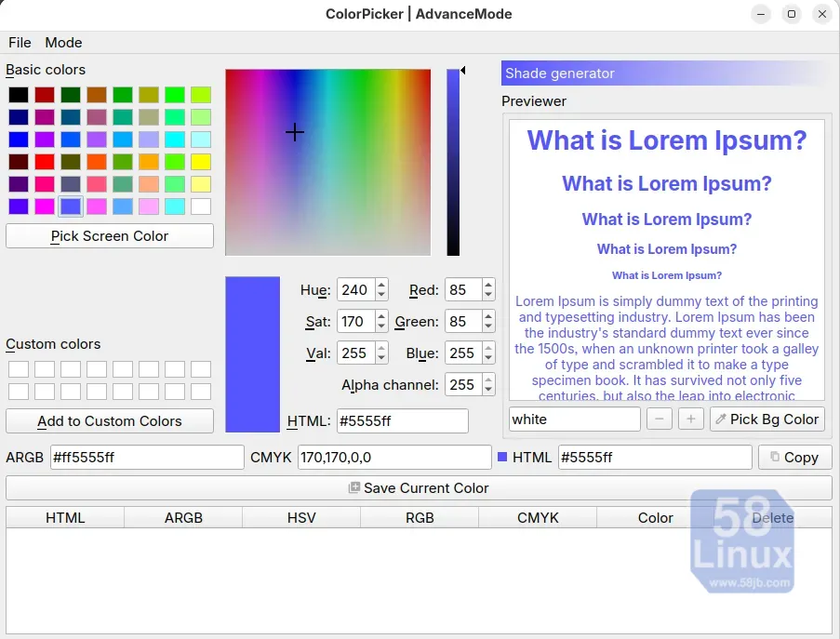Click the HTML field in the picker
Screen dimensions: 840x639
(x=402, y=421)
